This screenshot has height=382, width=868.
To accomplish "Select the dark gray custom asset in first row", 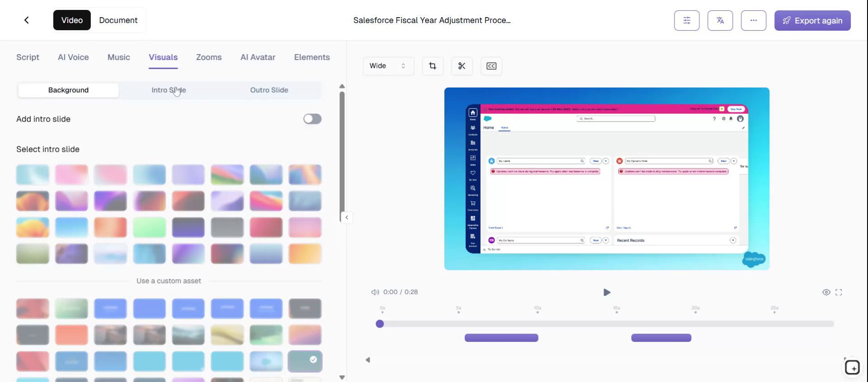I will (x=305, y=309).
